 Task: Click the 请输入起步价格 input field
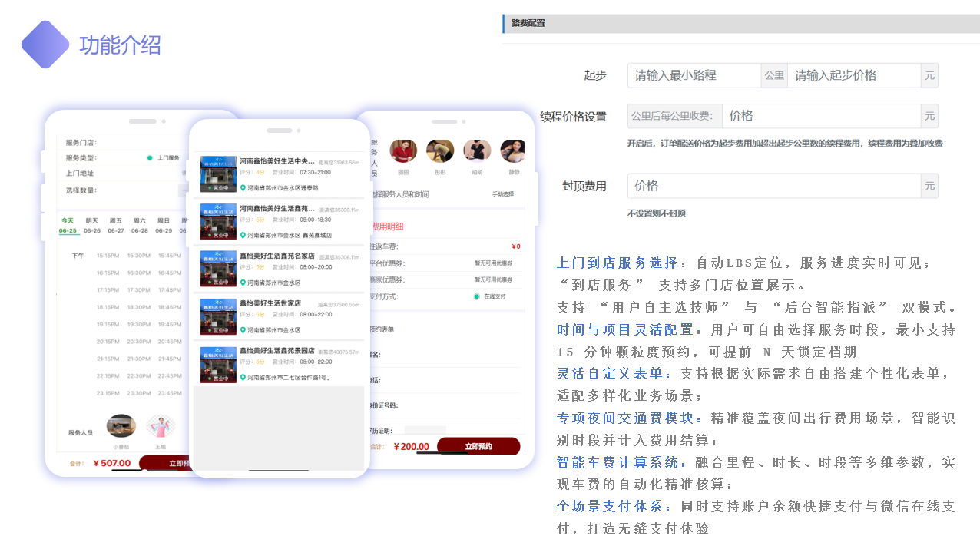pos(853,75)
